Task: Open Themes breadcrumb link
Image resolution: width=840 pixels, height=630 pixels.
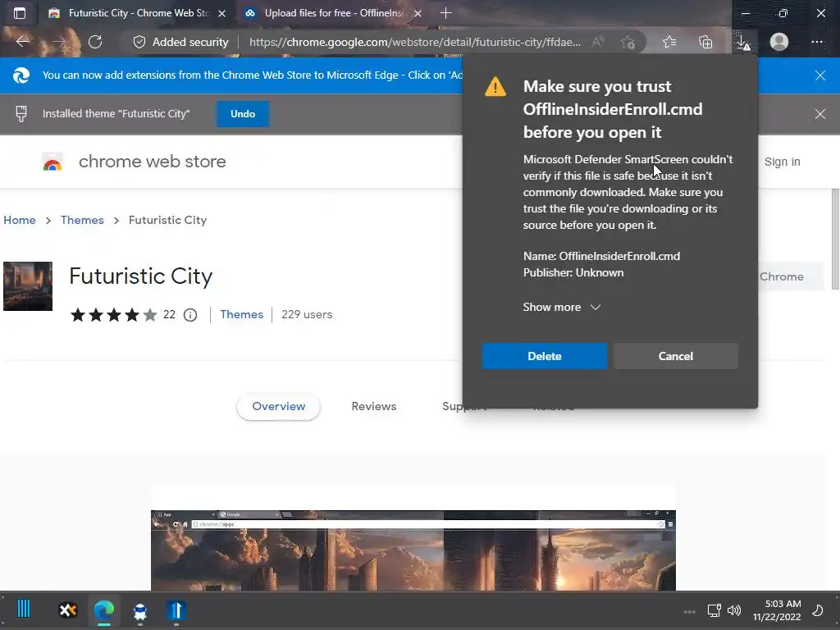Action: [82, 220]
